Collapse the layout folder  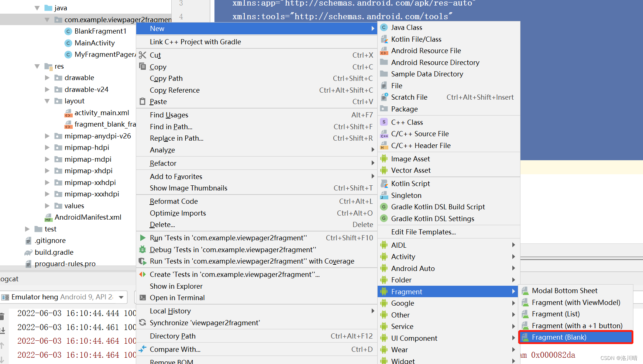tap(47, 101)
